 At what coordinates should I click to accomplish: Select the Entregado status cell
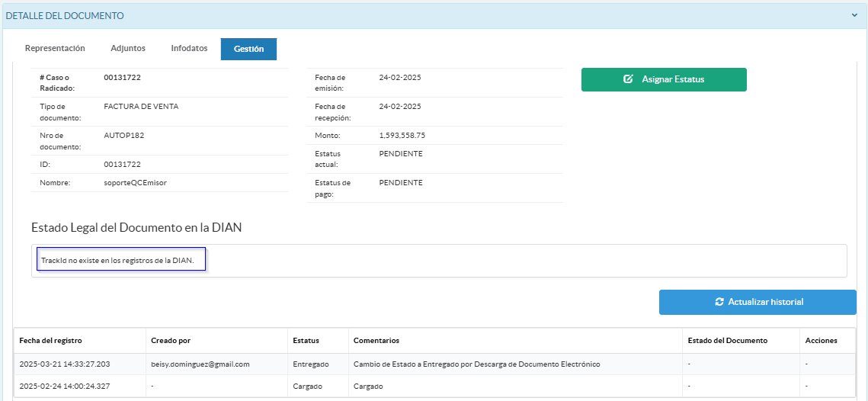[310, 364]
